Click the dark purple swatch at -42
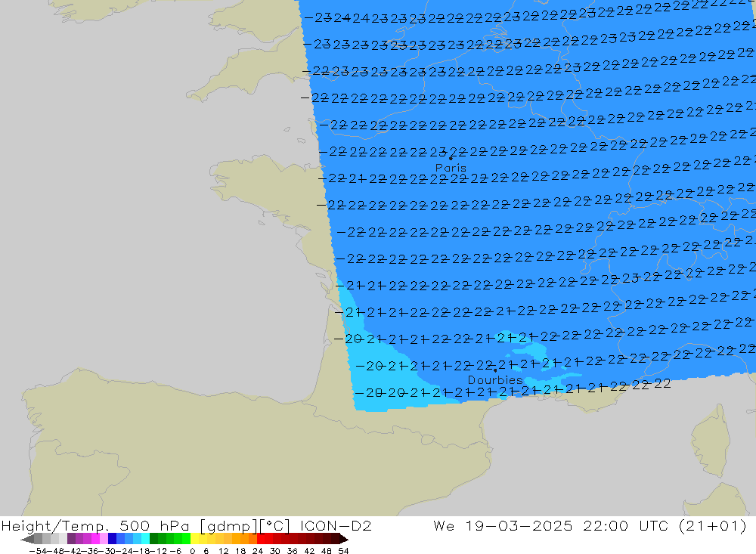The height and width of the screenshot is (554, 756). (71, 539)
